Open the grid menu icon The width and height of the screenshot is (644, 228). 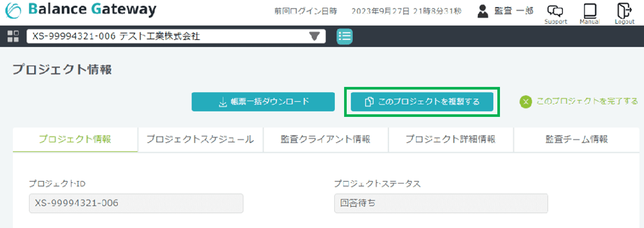pos(13,37)
